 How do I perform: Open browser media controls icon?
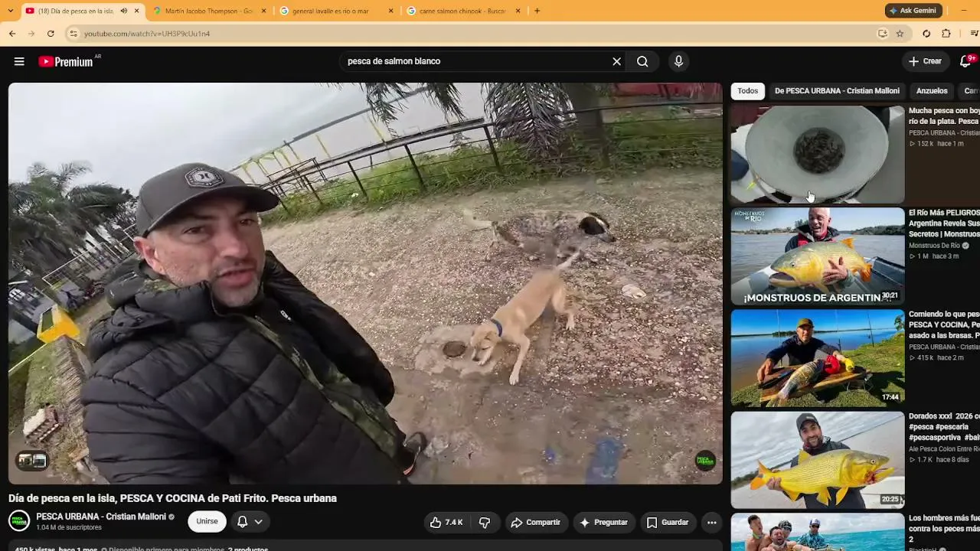tap(974, 34)
